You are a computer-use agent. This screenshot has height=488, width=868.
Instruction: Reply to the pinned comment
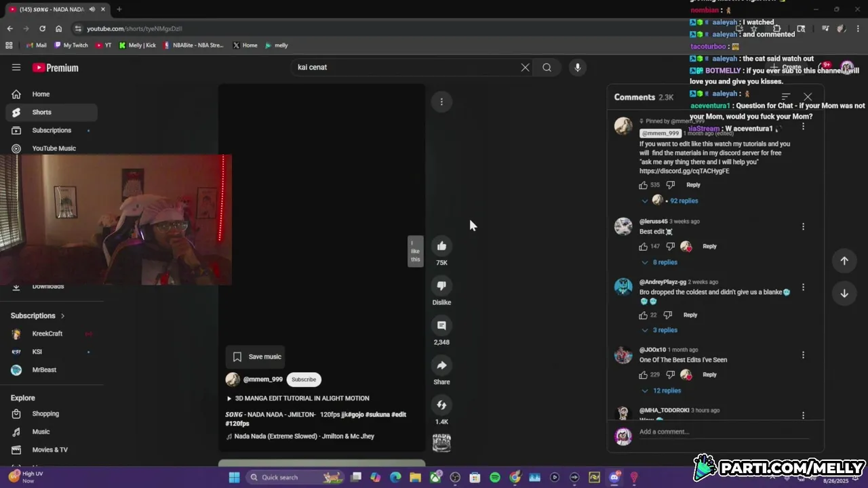pos(693,185)
